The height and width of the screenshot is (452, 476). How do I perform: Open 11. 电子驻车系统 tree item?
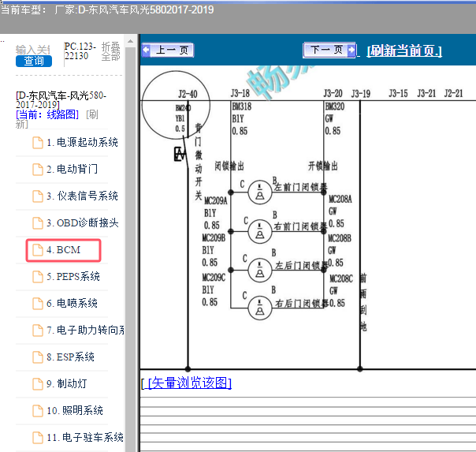point(84,438)
